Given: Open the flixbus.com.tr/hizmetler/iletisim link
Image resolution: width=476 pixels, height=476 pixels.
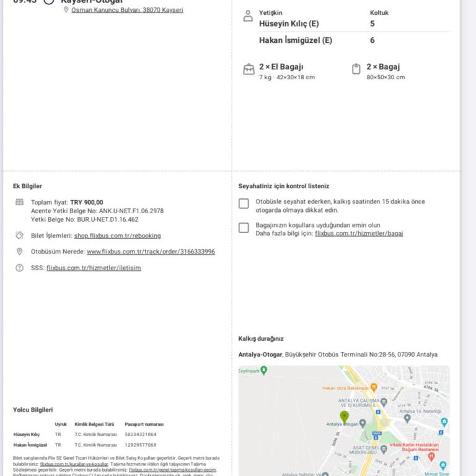Looking at the screenshot, I should point(94,268).
